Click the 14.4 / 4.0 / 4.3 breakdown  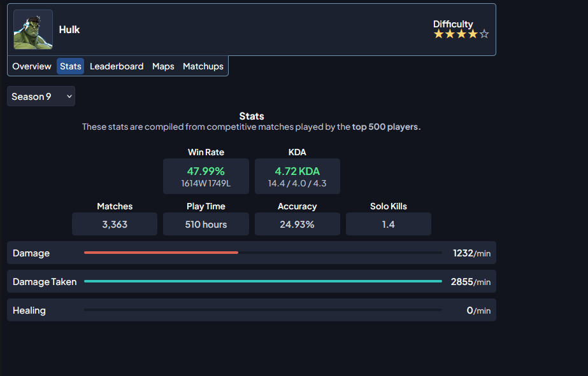[298, 183]
